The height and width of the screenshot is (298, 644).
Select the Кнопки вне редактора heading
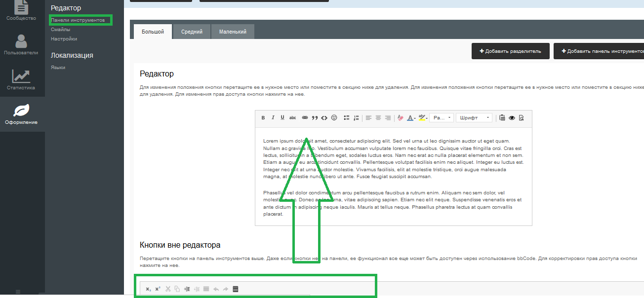coord(180,245)
